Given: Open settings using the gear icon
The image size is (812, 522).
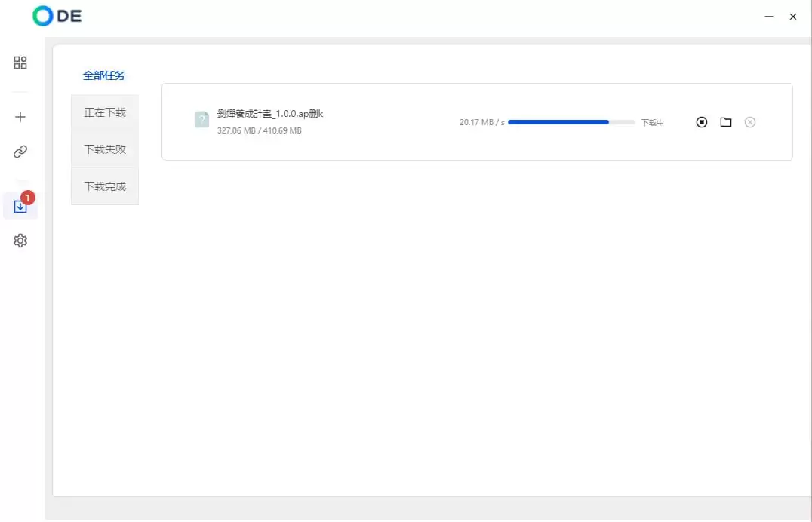Looking at the screenshot, I should [x=20, y=240].
